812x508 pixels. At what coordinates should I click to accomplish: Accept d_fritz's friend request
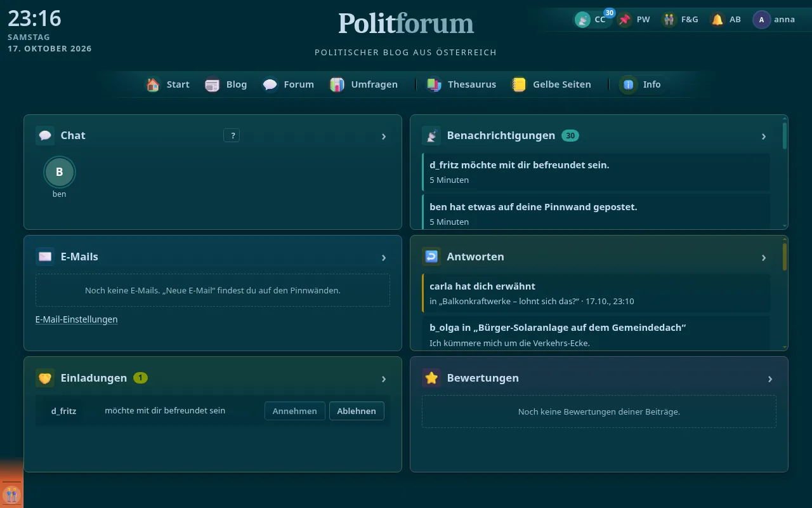tap(295, 411)
